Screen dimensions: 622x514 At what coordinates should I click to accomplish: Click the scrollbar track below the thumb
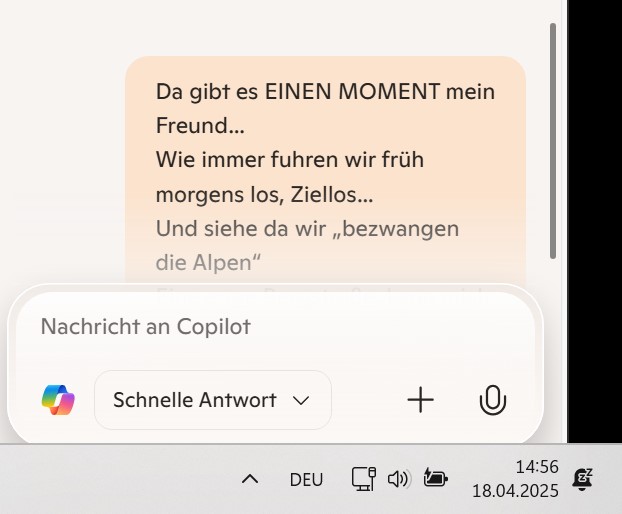[553, 349]
